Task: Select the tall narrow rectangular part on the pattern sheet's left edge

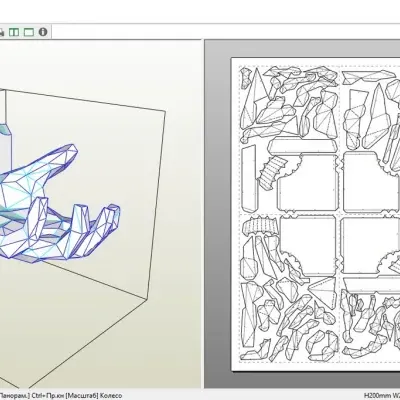Action: [250, 179]
